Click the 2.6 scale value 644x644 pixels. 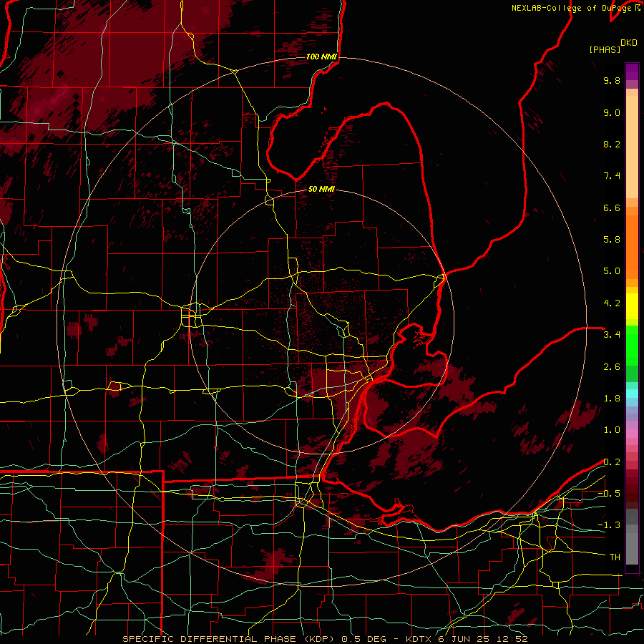coord(612,367)
